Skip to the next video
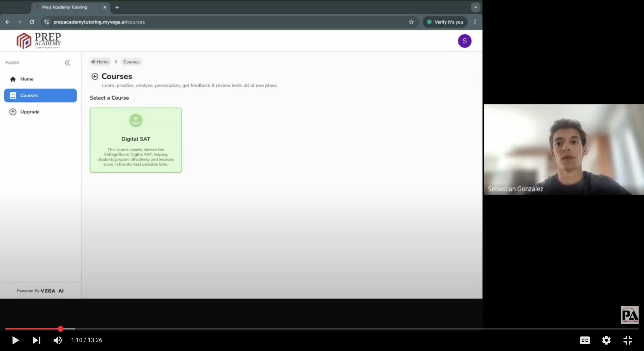644x351 pixels. click(x=37, y=340)
